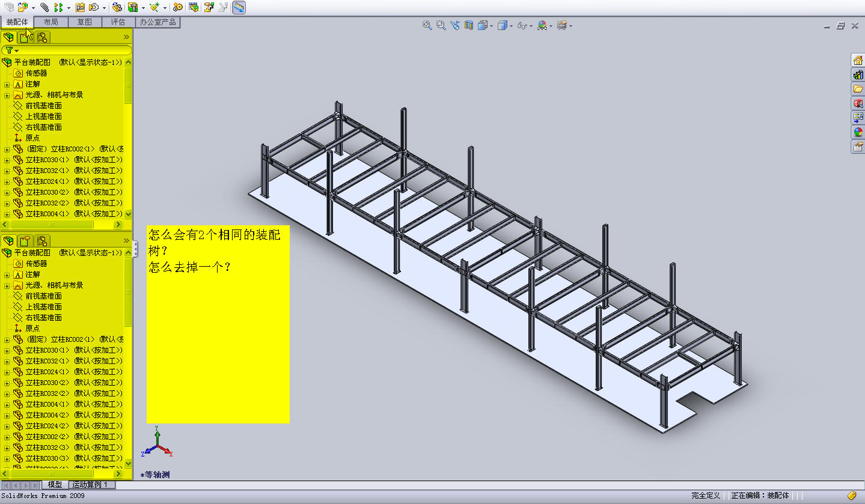Image resolution: width=865 pixels, height=504 pixels.
Task: Toggle the Section View icon
Action: (x=468, y=25)
